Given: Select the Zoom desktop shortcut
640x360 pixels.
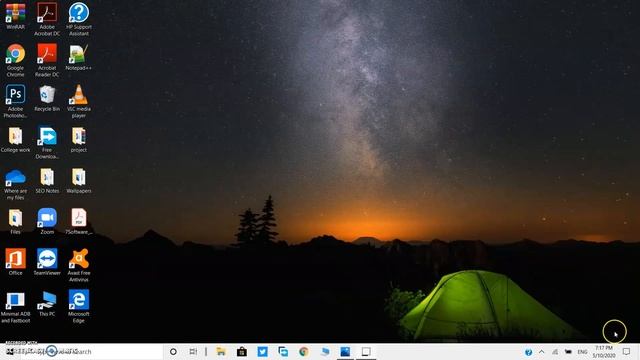Looking at the screenshot, I should coord(47,221).
